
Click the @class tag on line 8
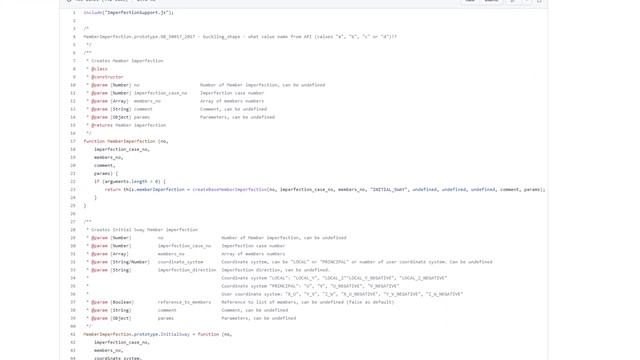99,69
